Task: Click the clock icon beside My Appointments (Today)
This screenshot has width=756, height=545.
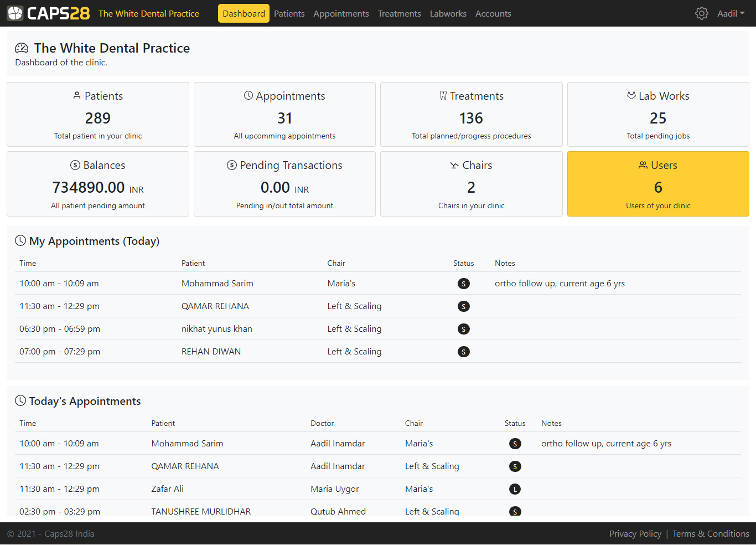Action: [x=20, y=240]
